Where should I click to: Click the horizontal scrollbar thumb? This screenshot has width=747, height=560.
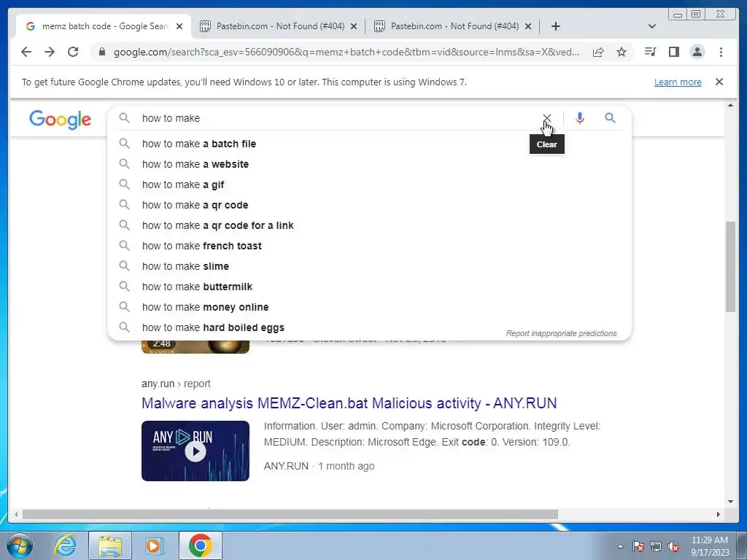tap(290, 514)
